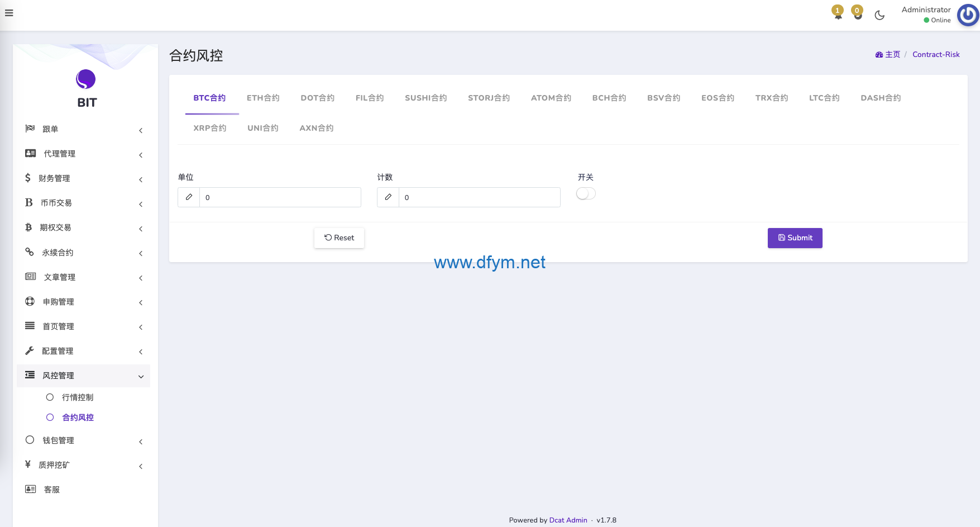Switch to the DOT合约 tab
The width and height of the screenshot is (980, 527).
(x=318, y=98)
